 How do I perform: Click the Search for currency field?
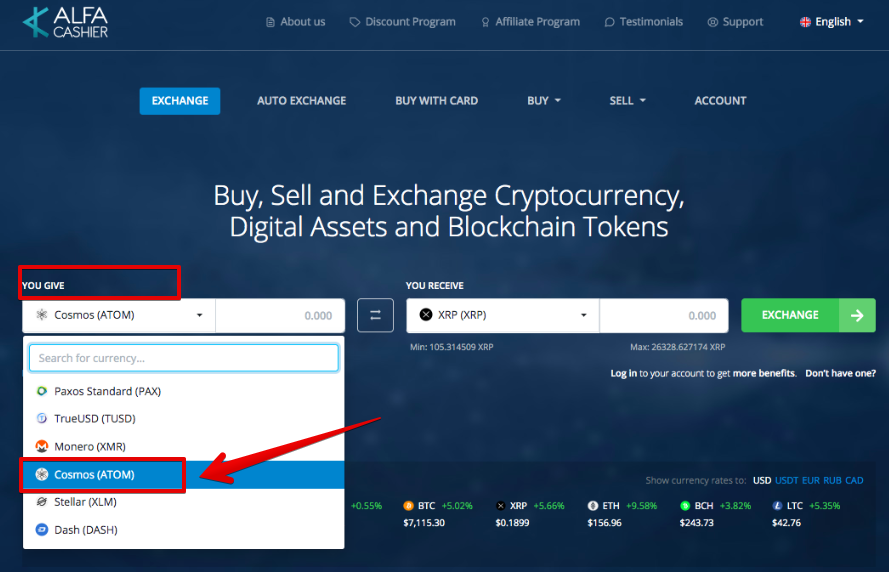click(184, 358)
